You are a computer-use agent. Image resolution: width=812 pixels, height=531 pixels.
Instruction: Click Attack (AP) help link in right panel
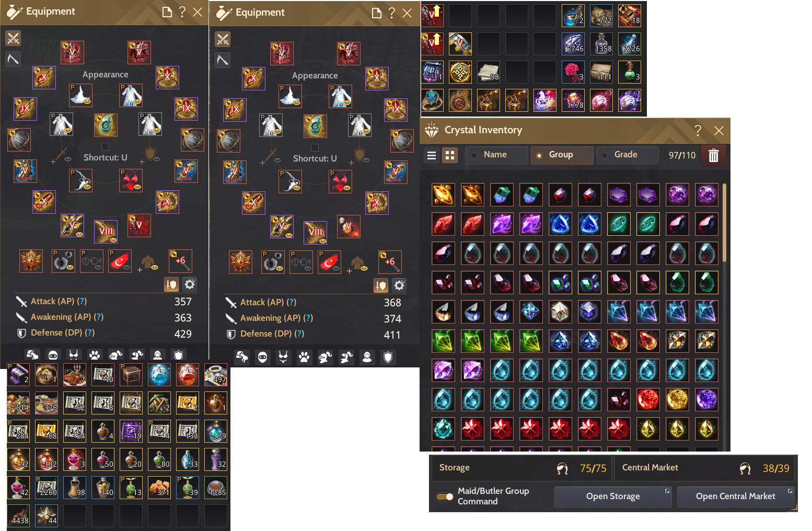pyautogui.click(x=291, y=303)
